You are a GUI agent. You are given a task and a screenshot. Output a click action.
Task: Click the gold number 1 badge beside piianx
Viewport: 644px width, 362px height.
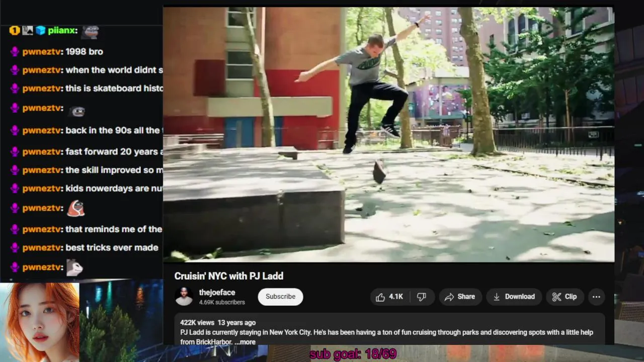[15, 31]
